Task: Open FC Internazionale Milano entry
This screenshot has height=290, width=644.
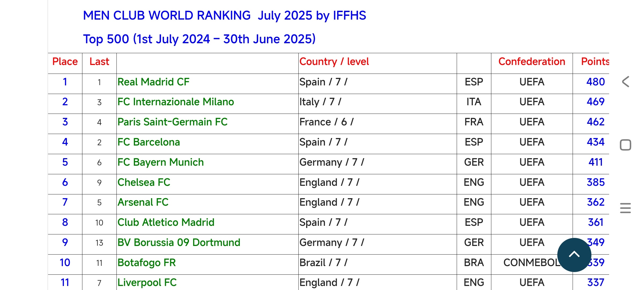Action: [x=176, y=102]
